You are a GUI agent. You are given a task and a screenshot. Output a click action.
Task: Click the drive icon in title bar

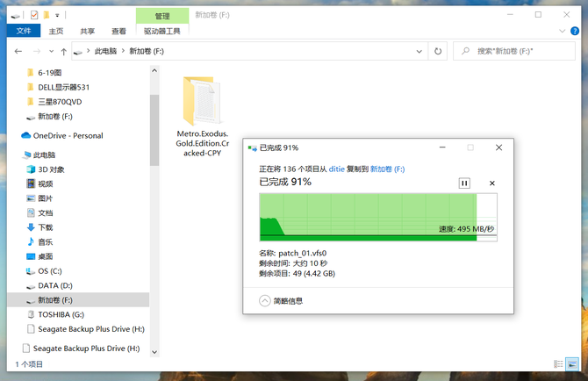point(16,16)
